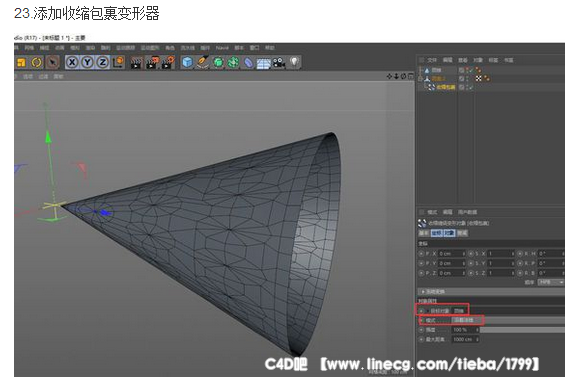Add a Camera object from toolbar
The width and height of the screenshot is (565, 381).
279,62
